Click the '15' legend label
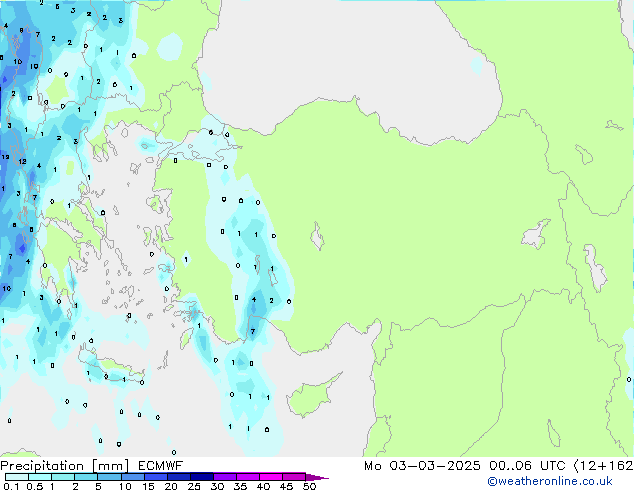The width and height of the screenshot is (634, 490). (x=148, y=486)
